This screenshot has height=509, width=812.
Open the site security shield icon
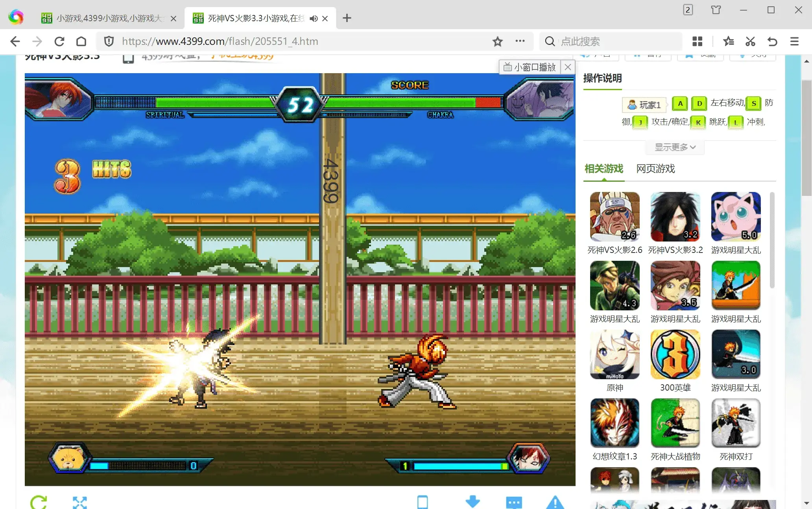coord(109,41)
